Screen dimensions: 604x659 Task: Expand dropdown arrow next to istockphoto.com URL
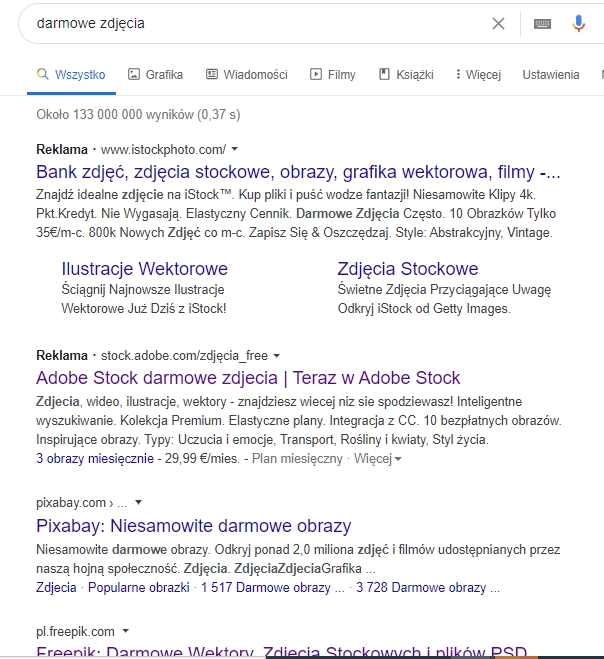pos(235,149)
